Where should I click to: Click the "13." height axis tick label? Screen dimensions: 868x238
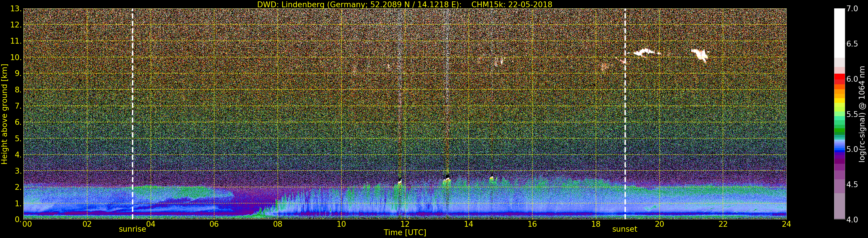click(x=16, y=9)
